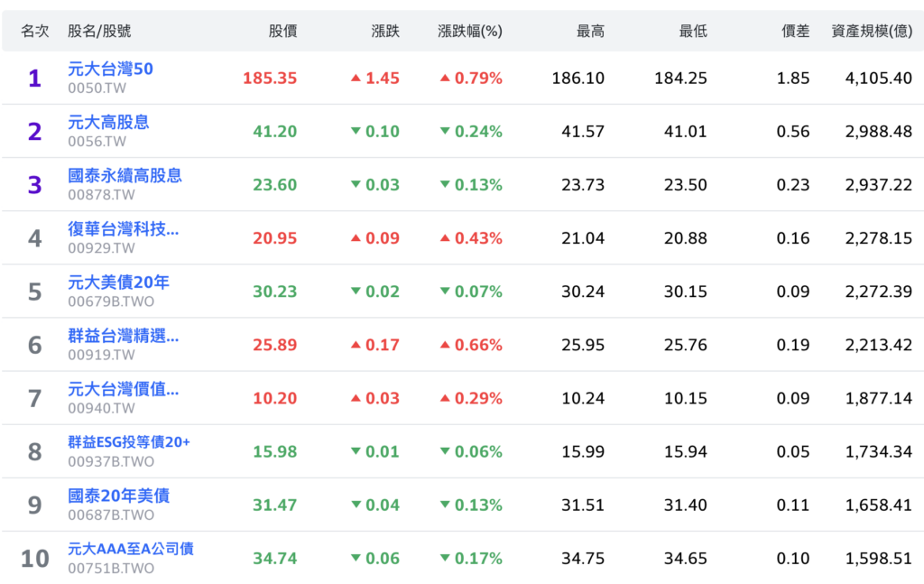Open the 復華台灣科技 ETF link
The height and width of the screenshot is (584, 924).
(123, 228)
